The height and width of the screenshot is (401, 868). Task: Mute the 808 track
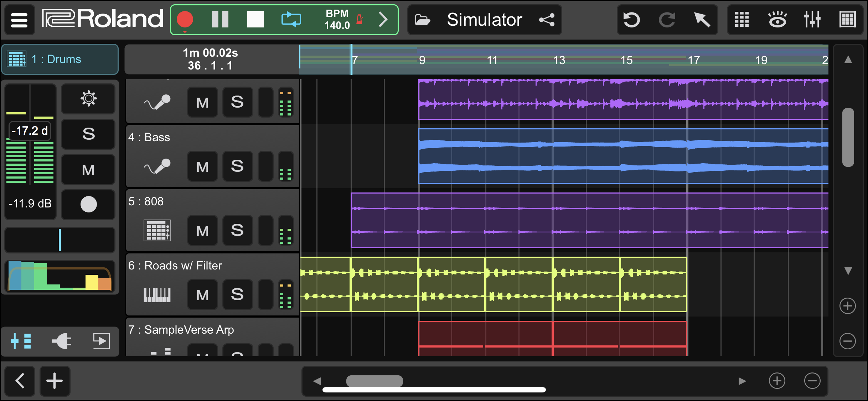202,231
